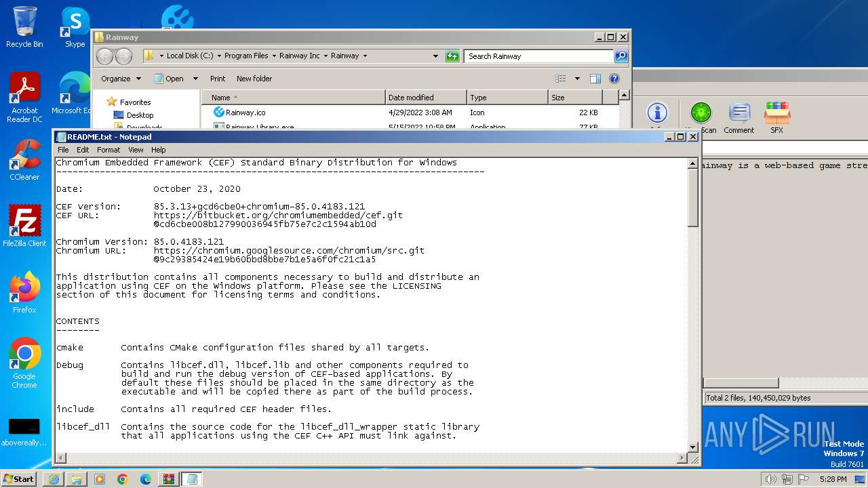The height and width of the screenshot is (488, 868).
Task: Click the VirusScan icon in WinRAR toolbar
Action: 701,117
